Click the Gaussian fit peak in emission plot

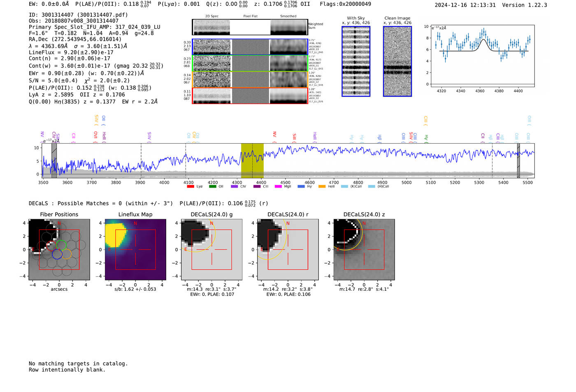click(484, 40)
